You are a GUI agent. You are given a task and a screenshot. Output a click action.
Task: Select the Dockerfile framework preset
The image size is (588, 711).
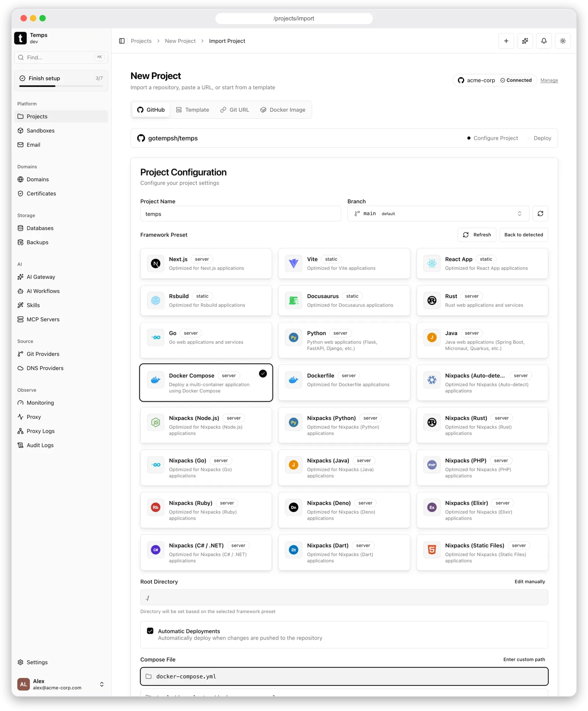344,382
